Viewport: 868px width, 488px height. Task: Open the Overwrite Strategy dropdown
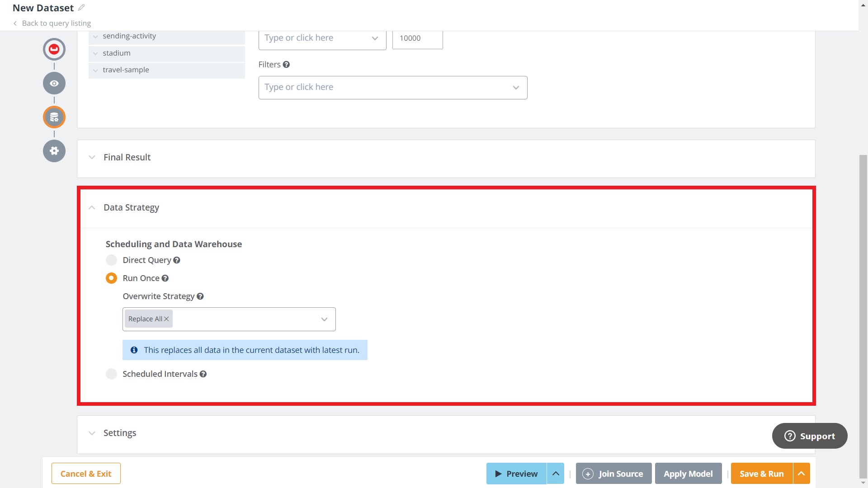tap(324, 319)
